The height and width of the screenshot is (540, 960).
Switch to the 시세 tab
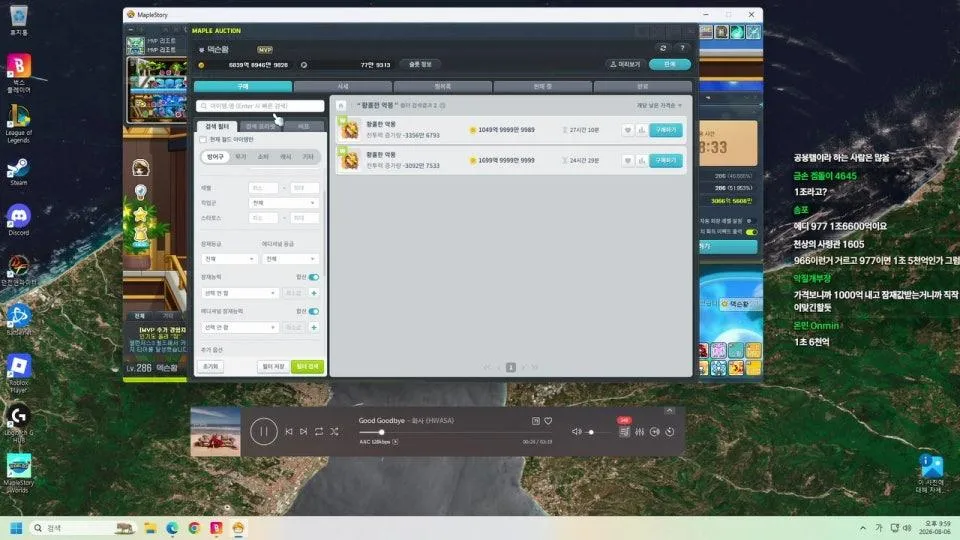(343, 86)
